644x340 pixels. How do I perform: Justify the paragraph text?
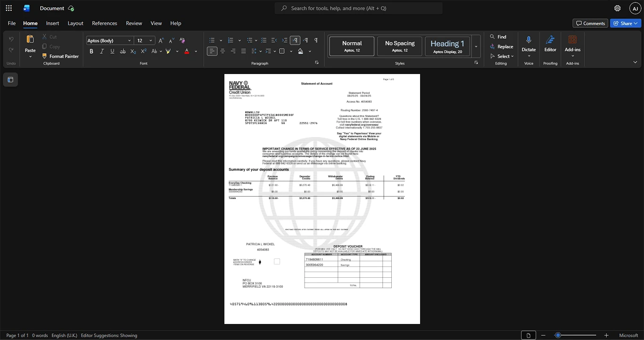pos(243,51)
